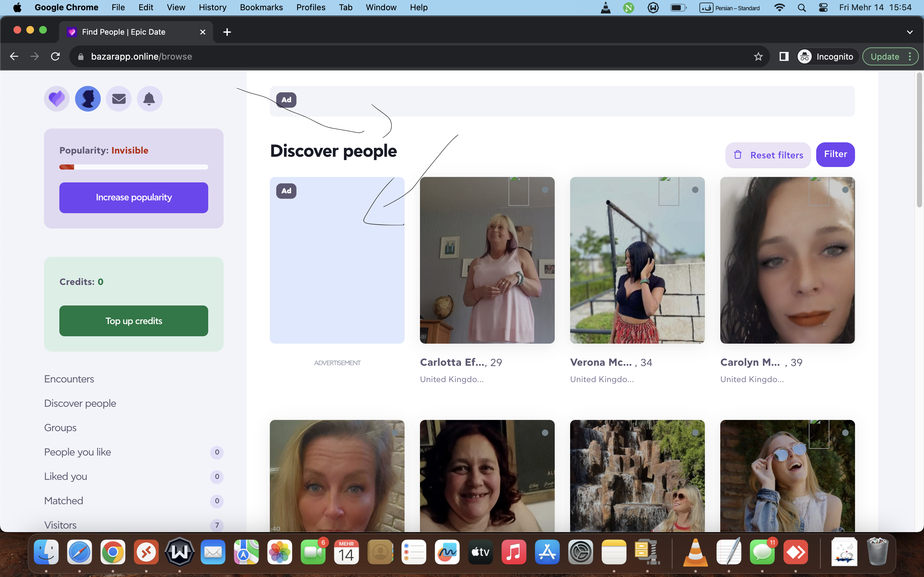
Task: Bookmark page with star icon
Action: click(x=758, y=56)
